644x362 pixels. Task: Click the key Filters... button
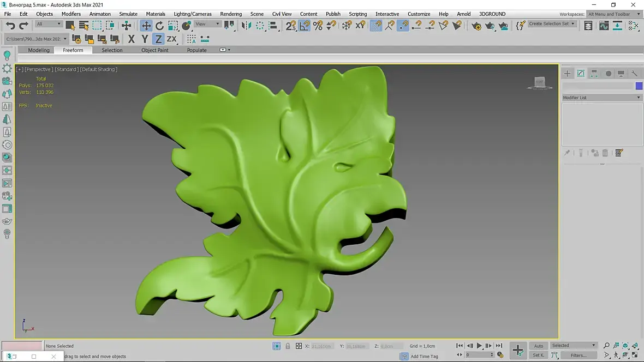(579, 355)
